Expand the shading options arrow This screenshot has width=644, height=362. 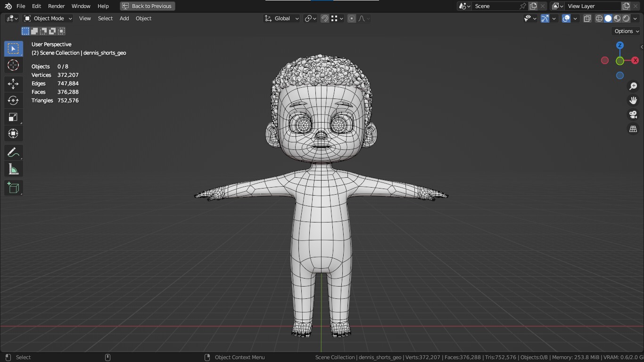636,18
